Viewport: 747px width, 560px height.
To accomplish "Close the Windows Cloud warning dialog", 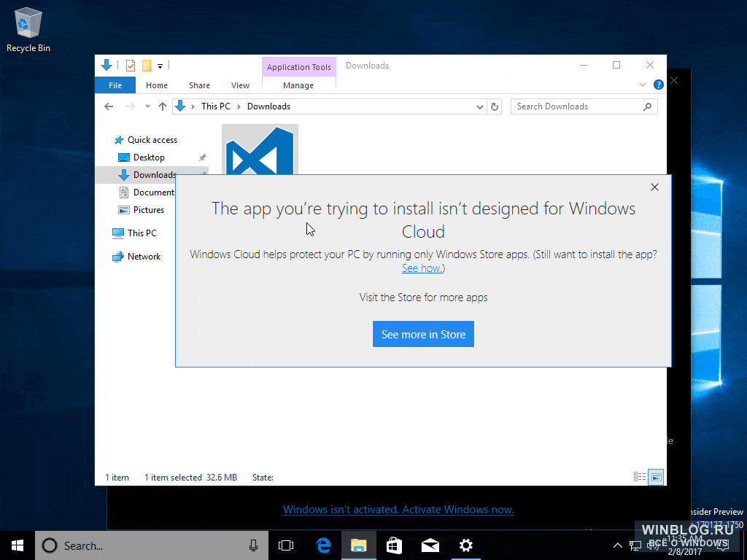I will click(654, 187).
